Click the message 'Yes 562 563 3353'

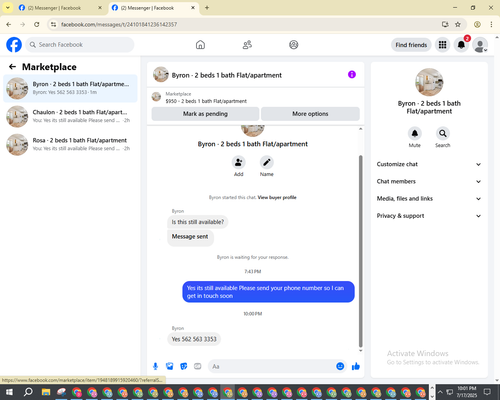194,339
